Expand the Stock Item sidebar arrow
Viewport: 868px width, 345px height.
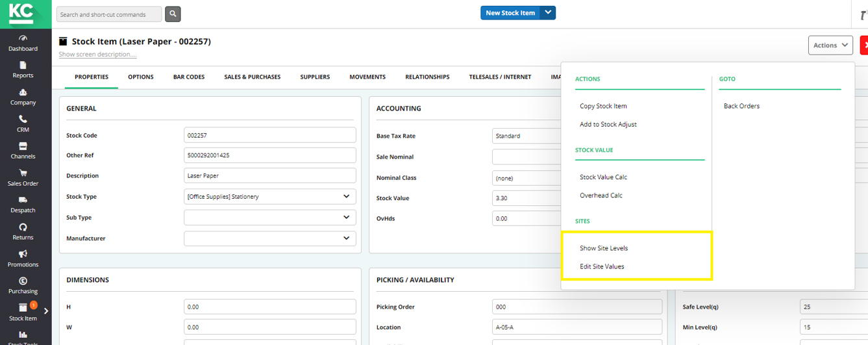coord(46,311)
